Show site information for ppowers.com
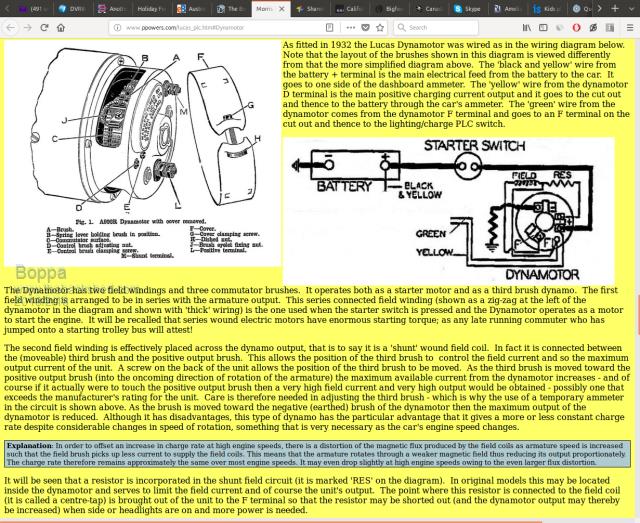 [119, 28]
